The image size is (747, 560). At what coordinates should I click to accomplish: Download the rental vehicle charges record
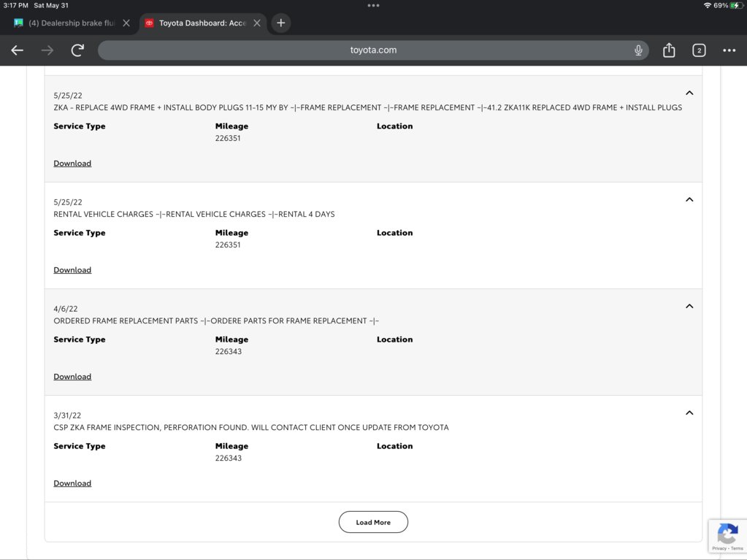[72, 270]
